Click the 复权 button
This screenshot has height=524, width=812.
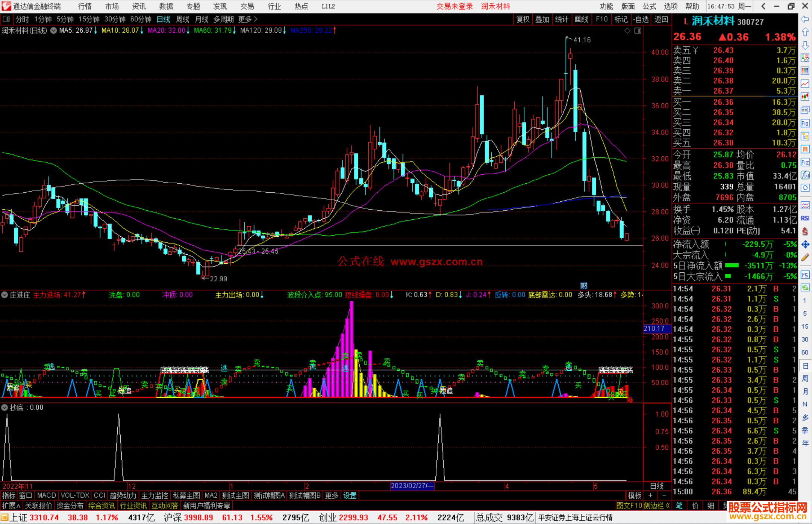(x=523, y=19)
